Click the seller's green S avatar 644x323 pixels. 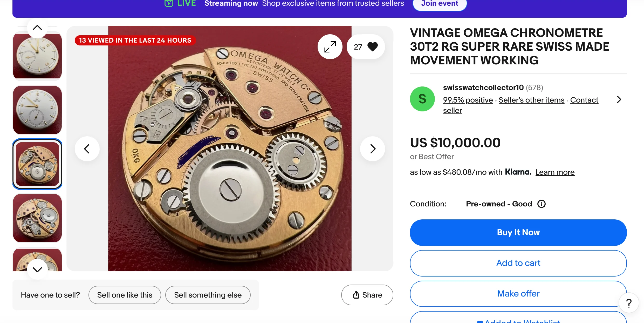tap(422, 99)
